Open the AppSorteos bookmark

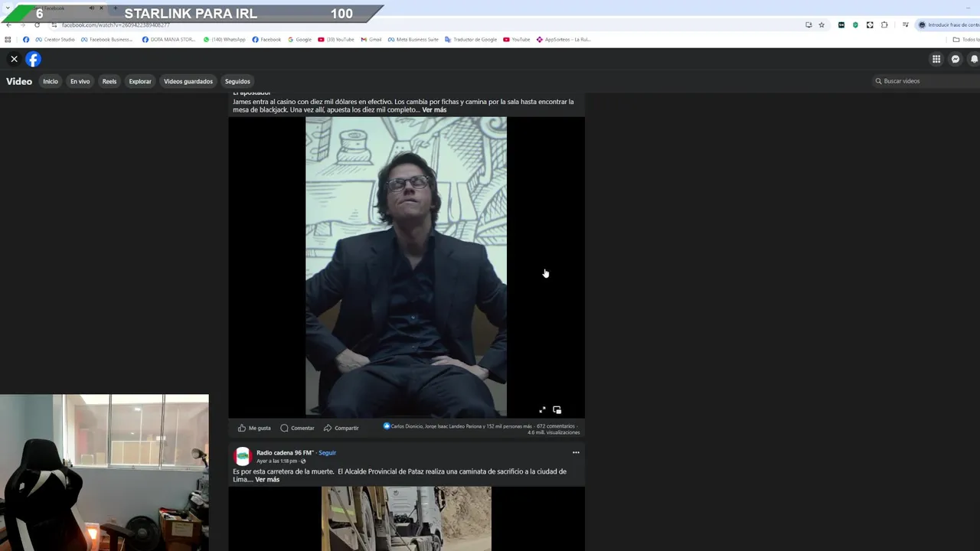pyautogui.click(x=563, y=40)
